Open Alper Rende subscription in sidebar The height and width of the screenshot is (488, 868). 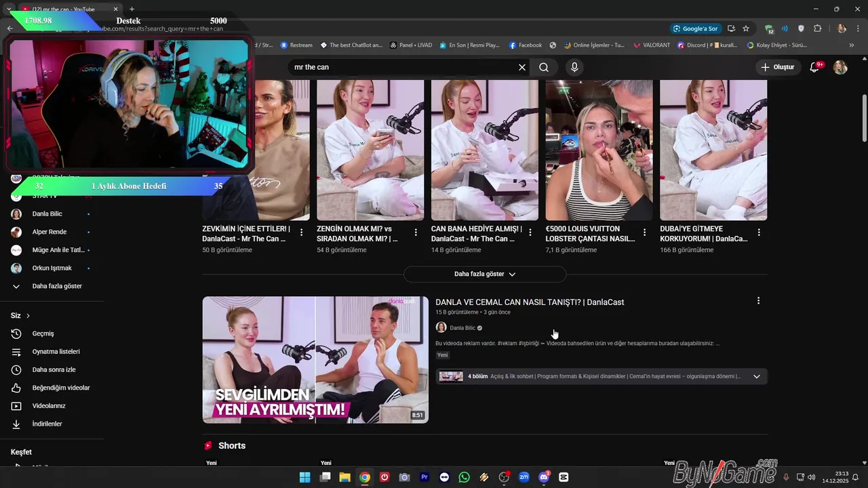tap(51, 232)
